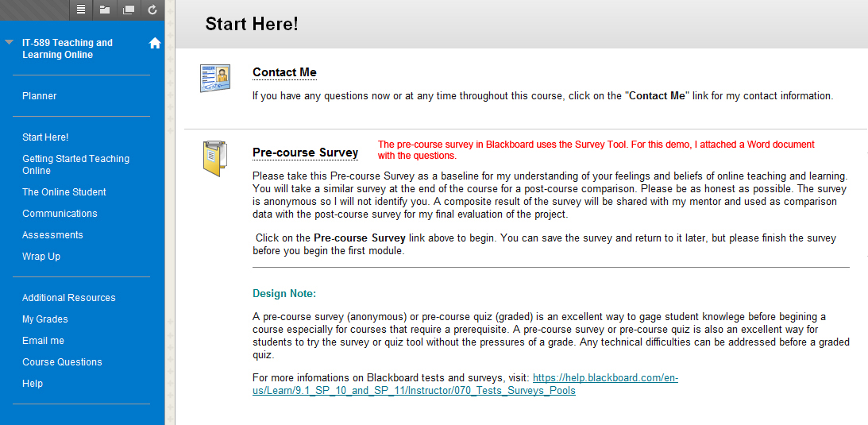Open the Communications menu item
This screenshot has width=868, height=425.
coord(60,214)
